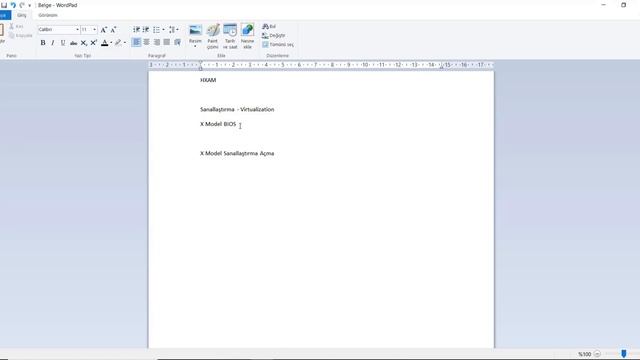
Task: Insert a picture with Resim
Action: coord(195,32)
